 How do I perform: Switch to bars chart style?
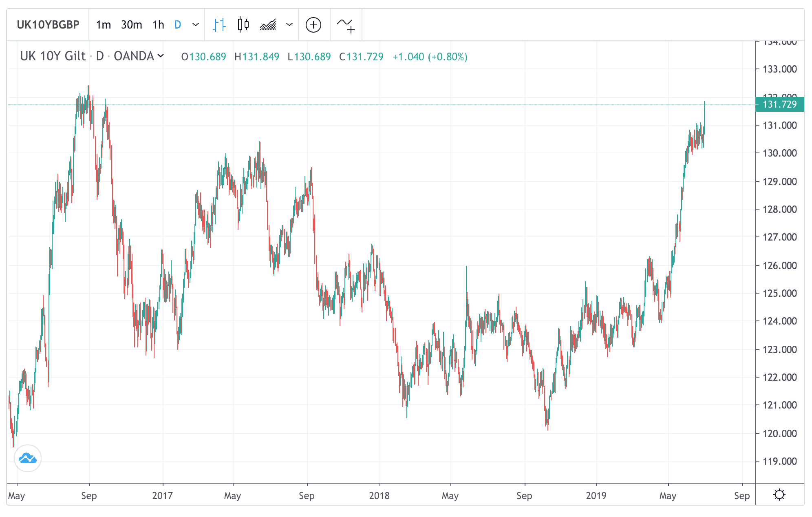(219, 25)
